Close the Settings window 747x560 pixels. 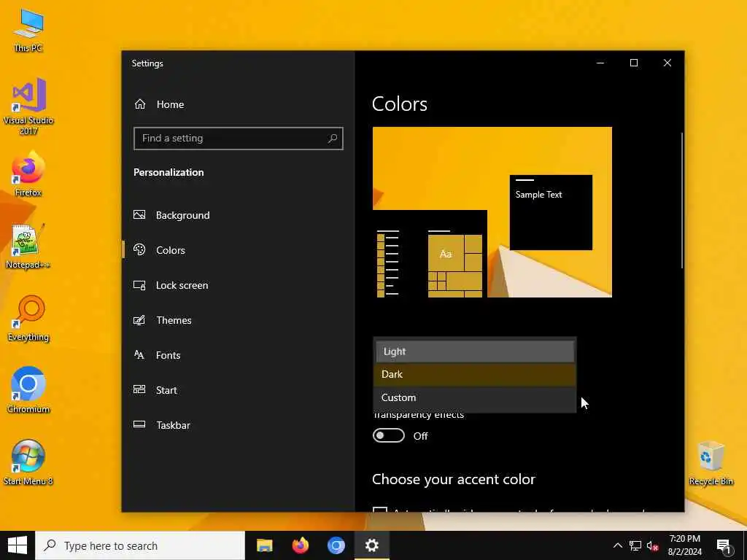point(667,63)
